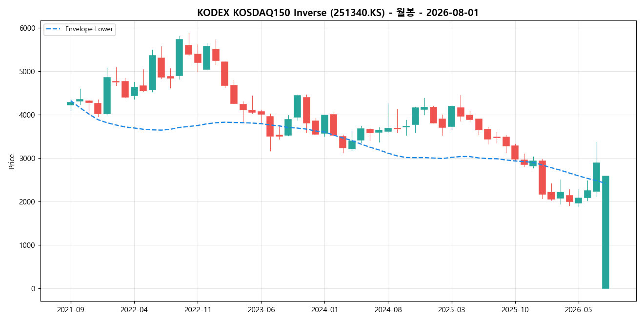Click the x-axis date 2021-09
This screenshot has width=644, height=322.
pos(71,309)
